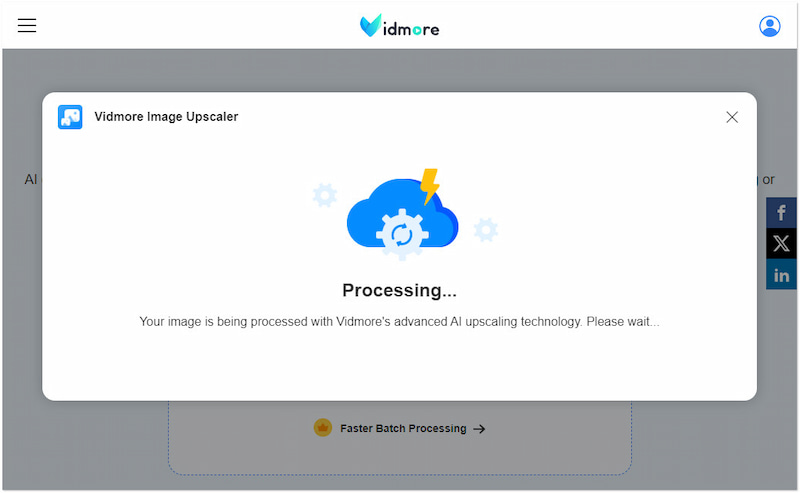
Task: Click the small gear right of the cloud
Action: [x=485, y=230]
